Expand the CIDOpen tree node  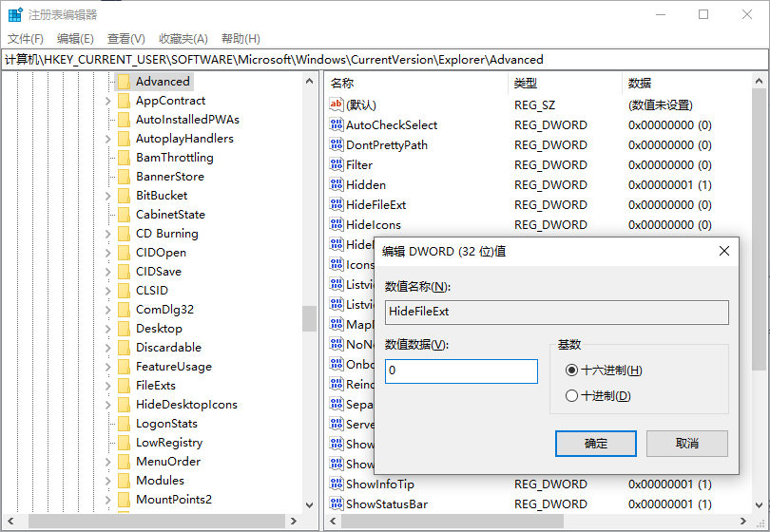pyautogui.click(x=108, y=253)
